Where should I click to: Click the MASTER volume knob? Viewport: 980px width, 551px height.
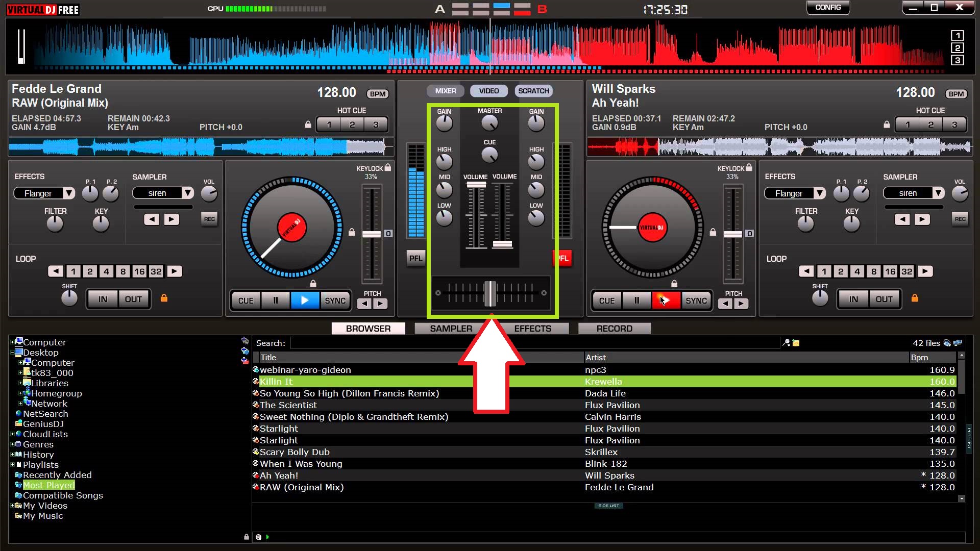coord(489,122)
